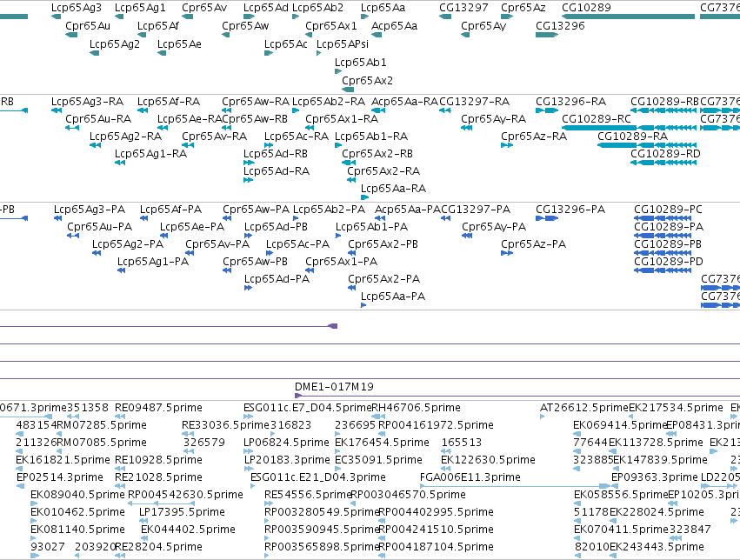The image size is (740, 560).
Task: Click the Lcp65Ag3 gene label
Action: (x=76, y=8)
